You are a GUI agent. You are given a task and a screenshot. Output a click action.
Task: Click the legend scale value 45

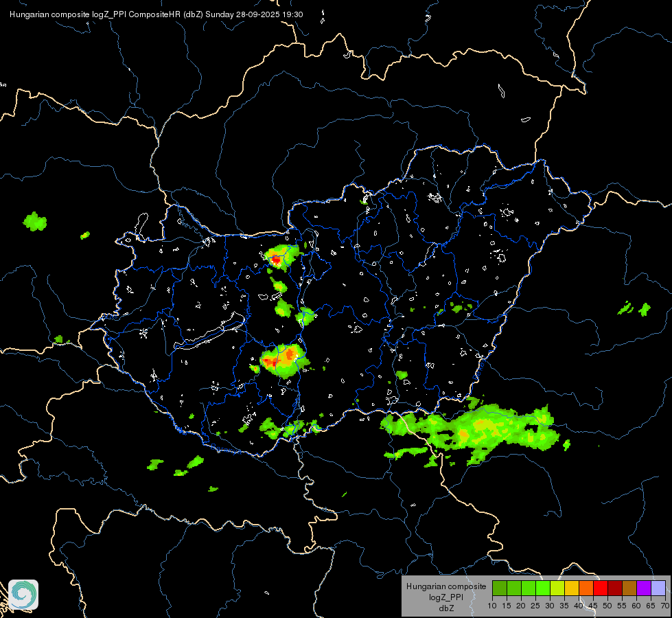593,606
